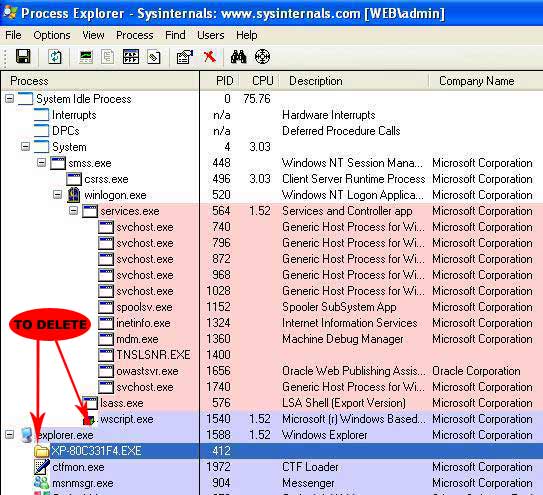Viewport: 543px width, 495px height.
Task: Sort by the Process column header
Action: click(x=100, y=81)
